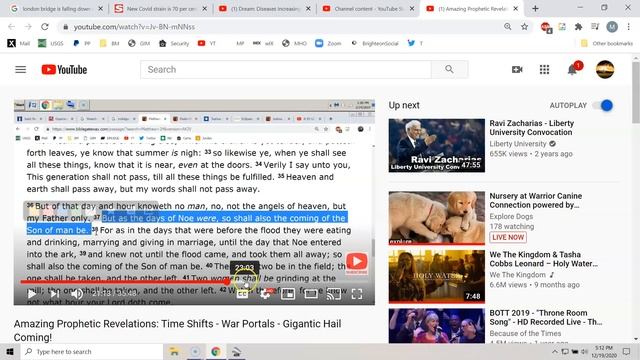Open Chrome extensions puzzle icon
This screenshot has height=360, width=640.
click(578, 27)
